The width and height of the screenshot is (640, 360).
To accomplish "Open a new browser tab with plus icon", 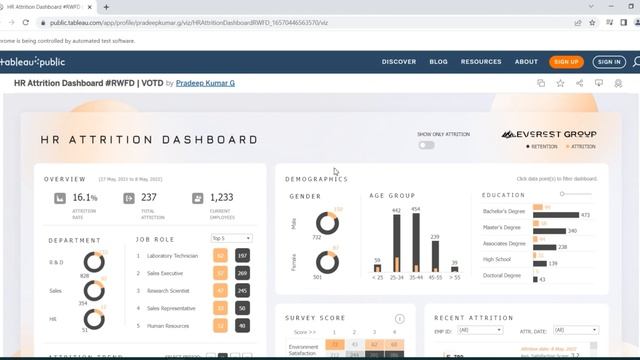I will [x=106, y=7].
